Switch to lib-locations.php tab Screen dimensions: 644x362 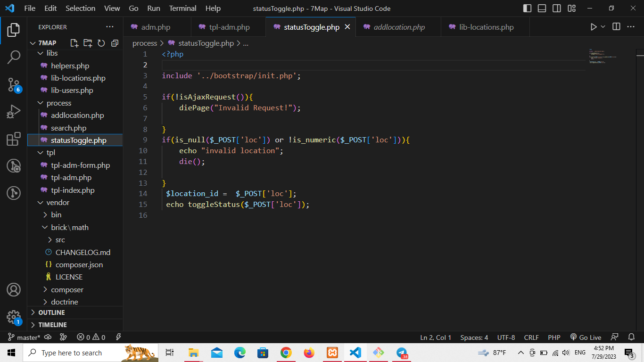click(486, 27)
